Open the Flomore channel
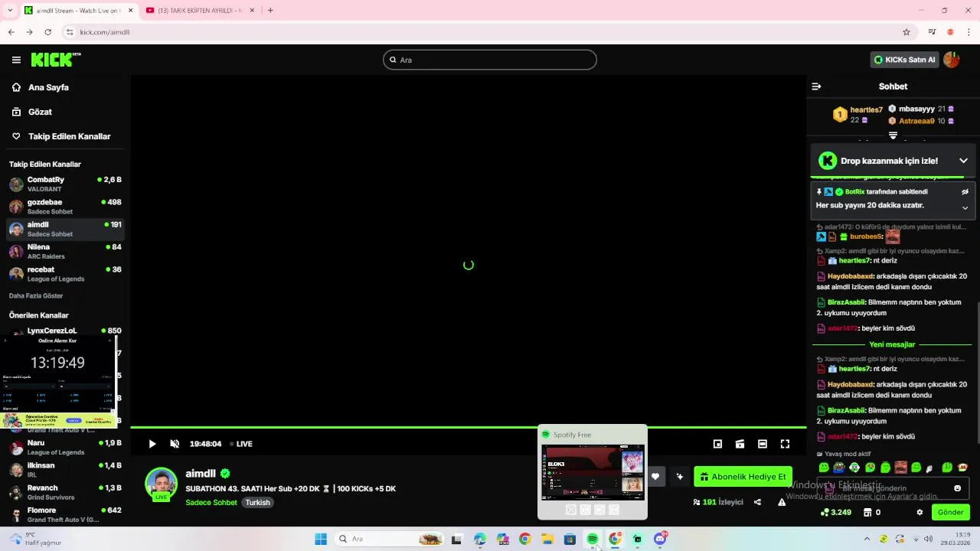This screenshot has width=980, height=551. pos(65,514)
